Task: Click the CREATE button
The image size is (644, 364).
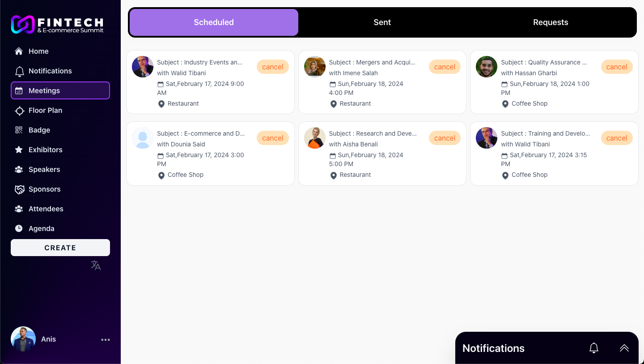Action: coord(60,248)
